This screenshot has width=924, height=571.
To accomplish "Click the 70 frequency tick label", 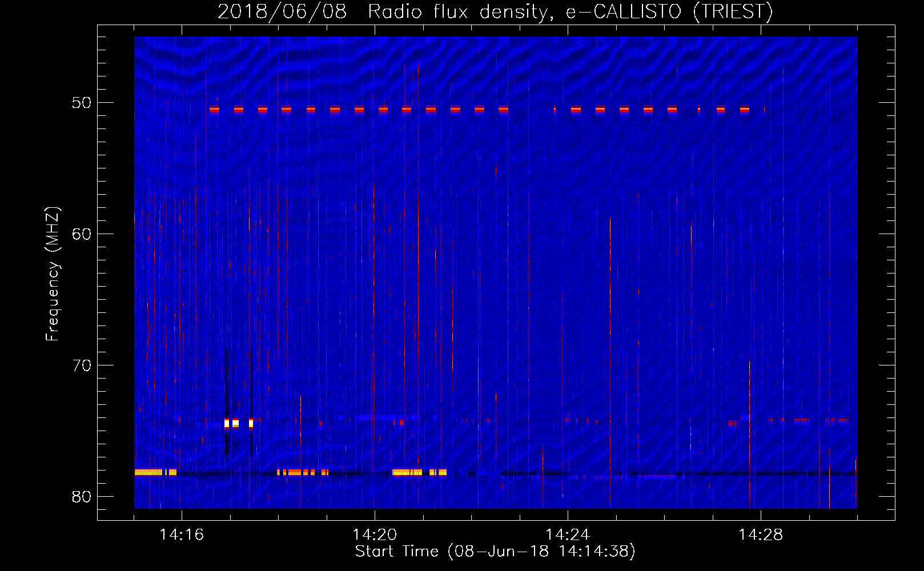I will coord(82,365).
